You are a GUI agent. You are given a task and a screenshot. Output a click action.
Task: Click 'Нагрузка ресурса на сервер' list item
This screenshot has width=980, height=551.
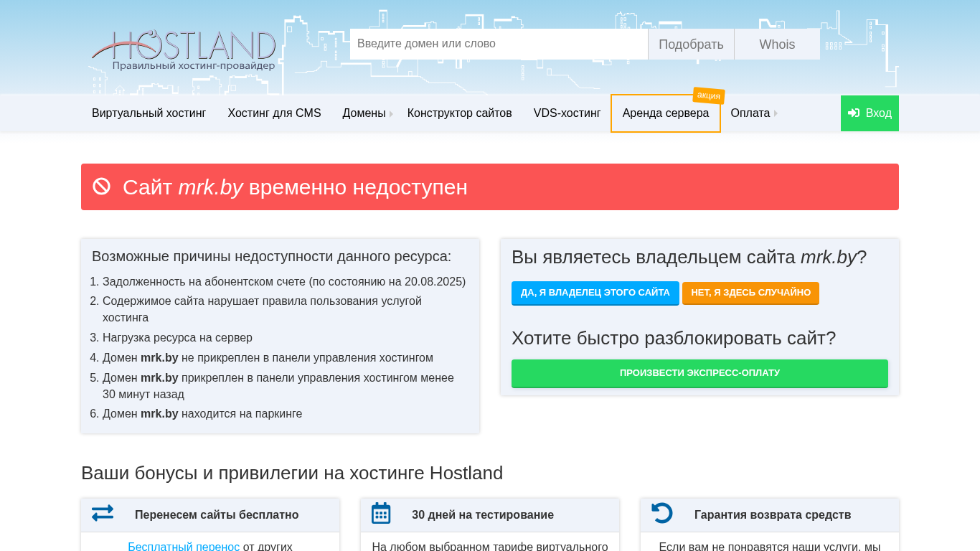[x=177, y=338]
